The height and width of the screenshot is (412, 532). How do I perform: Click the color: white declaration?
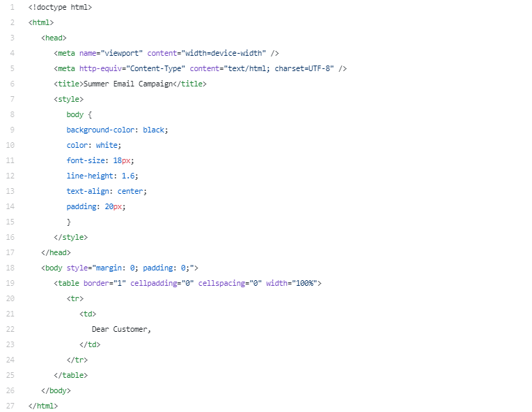point(93,146)
